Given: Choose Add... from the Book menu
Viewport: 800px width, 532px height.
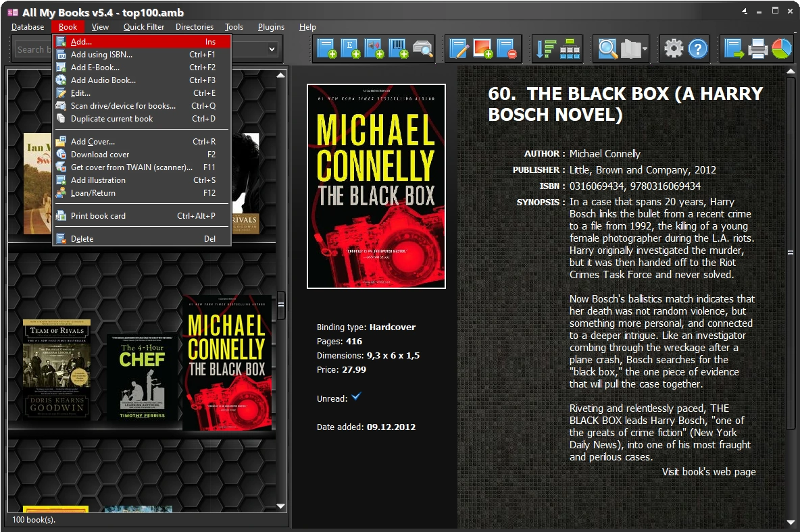Looking at the screenshot, I should click(143, 42).
